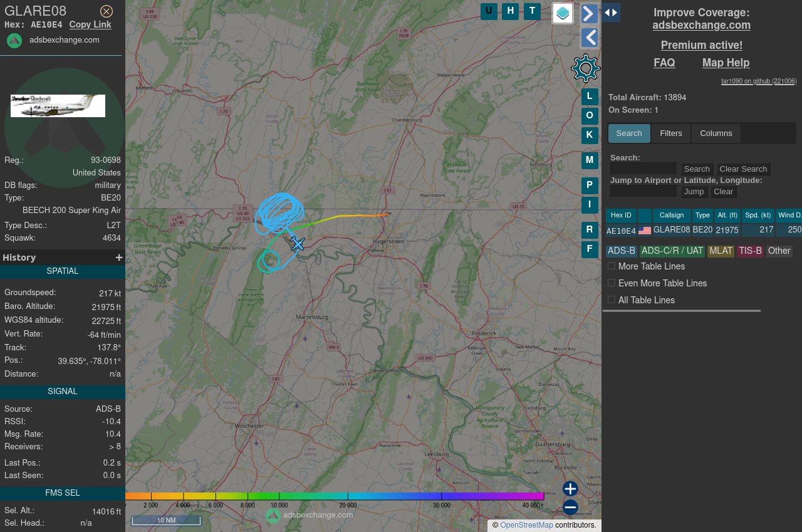
Task: Toggle the ADS-C/R / UAT source legend
Action: tap(672, 251)
